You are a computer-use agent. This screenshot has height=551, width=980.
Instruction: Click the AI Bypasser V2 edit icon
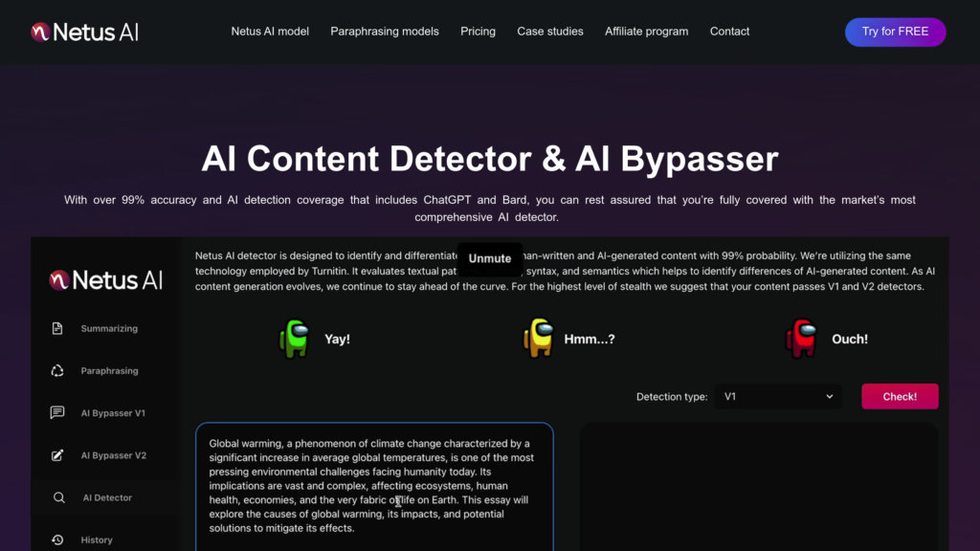pos(57,455)
